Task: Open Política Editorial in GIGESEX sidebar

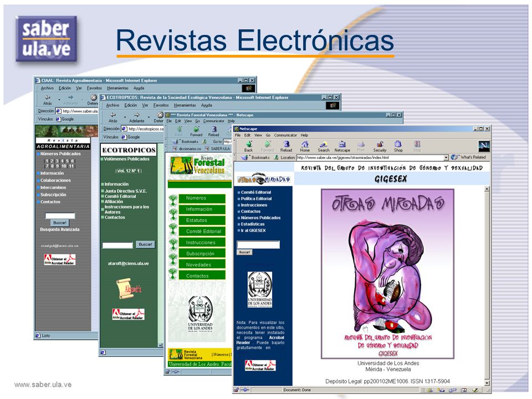Action: (x=256, y=199)
